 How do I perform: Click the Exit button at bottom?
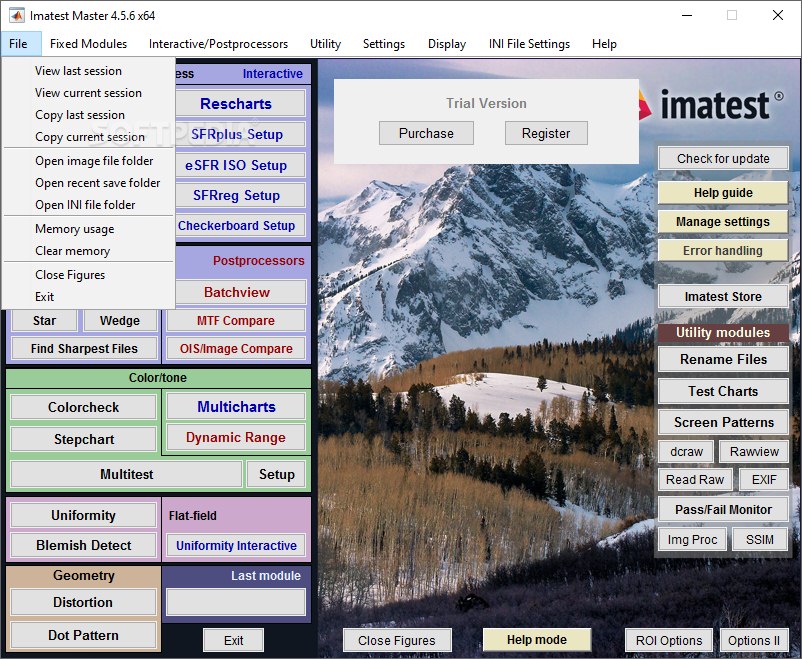coord(233,641)
